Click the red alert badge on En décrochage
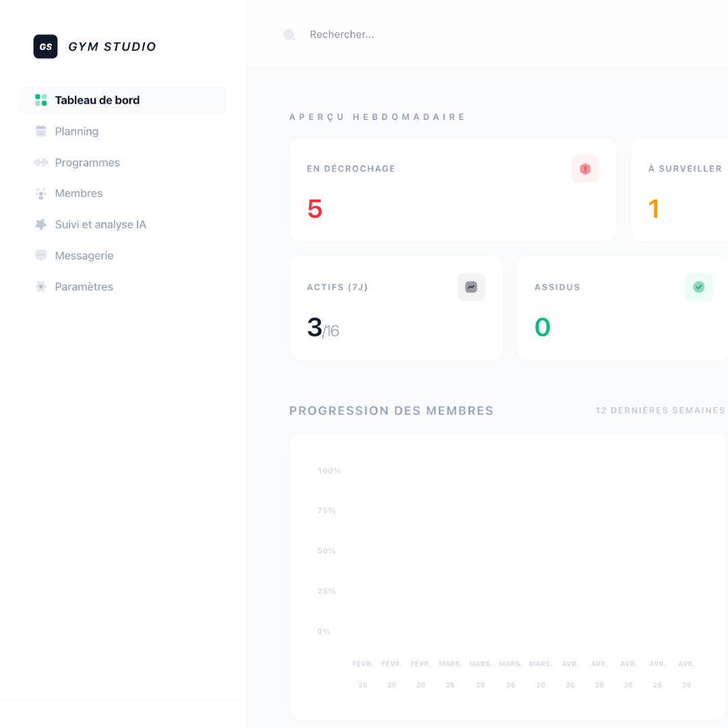The image size is (728, 728). pyautogui.click(x=584, y=169)
